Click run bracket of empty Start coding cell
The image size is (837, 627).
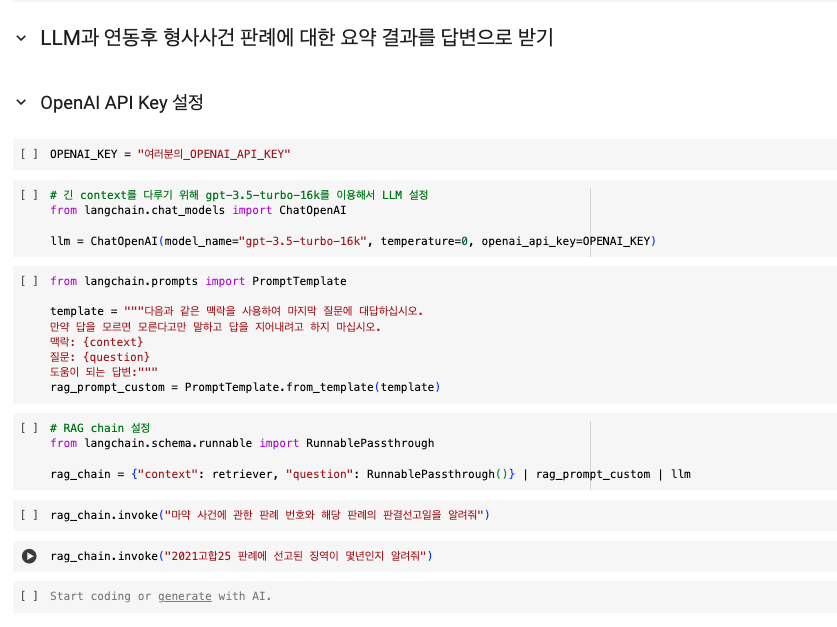click(x=29, y=596)
